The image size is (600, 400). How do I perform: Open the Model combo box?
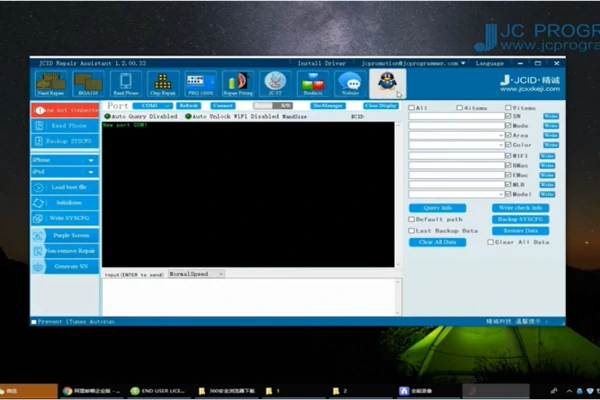457,194
